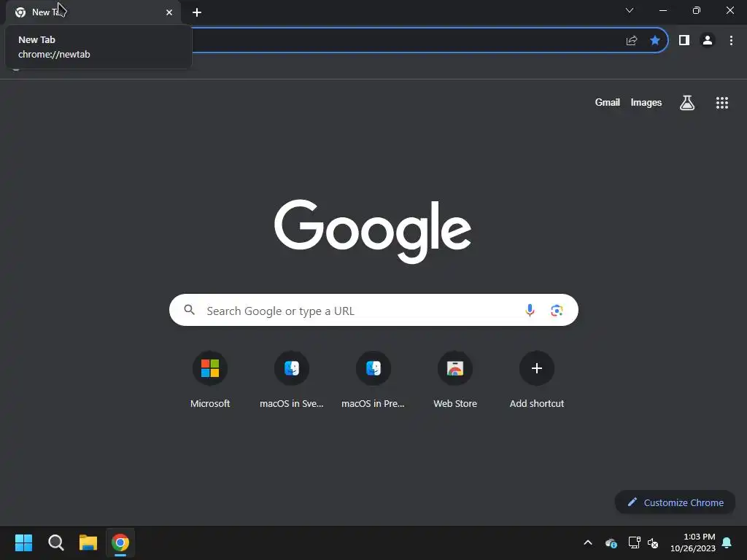Open the macOS in Pre... shortcut
Image resolution: width=747 pixels, height=560 pixels.
click(x=373, y=379)
